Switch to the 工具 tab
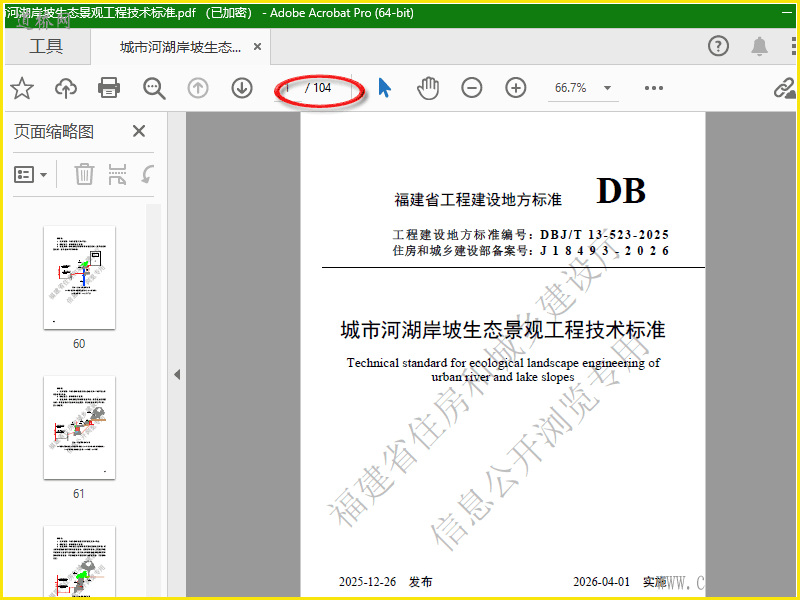Viewport: 800px width, 600px height. (x=46, y=46)
